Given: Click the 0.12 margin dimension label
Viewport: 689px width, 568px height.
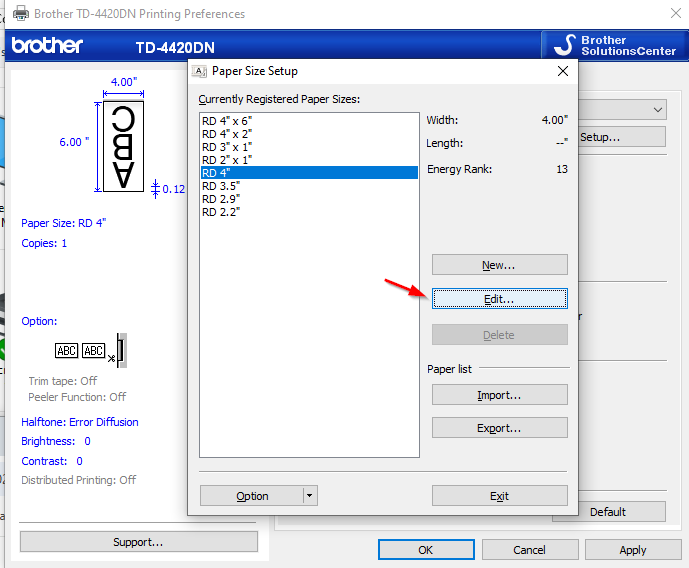Looking at the screenshot, I should pyautogui.click(x=174, y=189).
